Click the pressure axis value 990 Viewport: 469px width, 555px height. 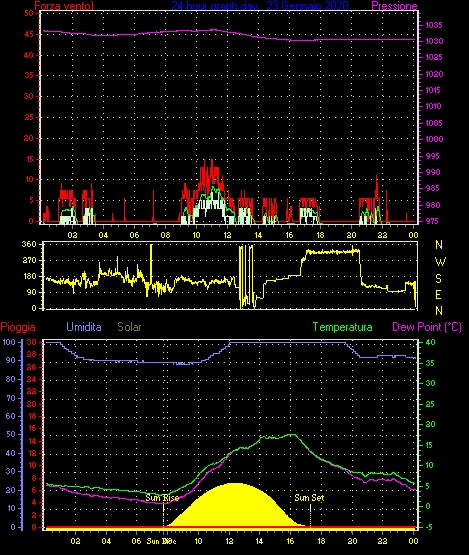coord(433,172)
